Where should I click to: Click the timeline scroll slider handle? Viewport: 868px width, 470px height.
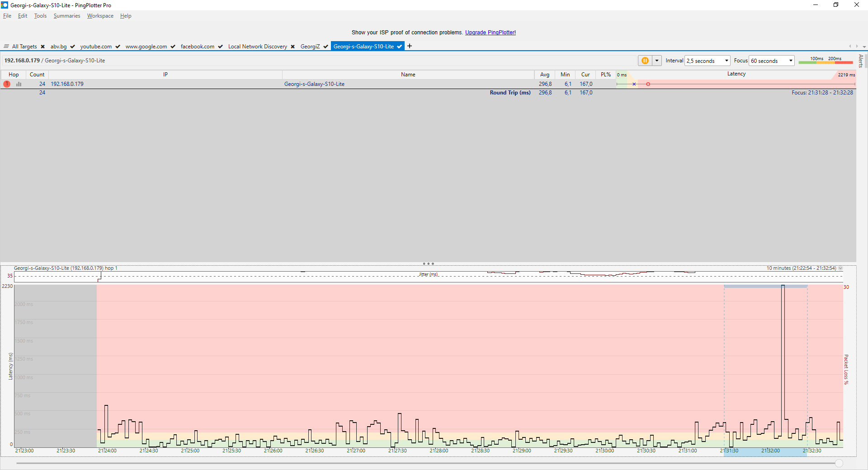click(839, 463)
